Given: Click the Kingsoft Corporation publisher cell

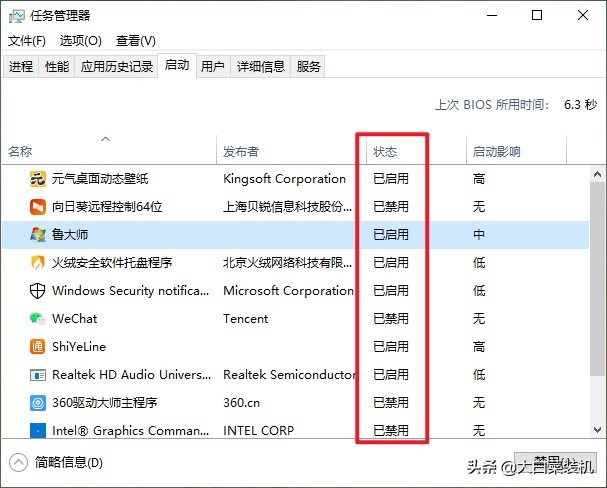Looking at the screenshot, I should (x=285, y=179).
